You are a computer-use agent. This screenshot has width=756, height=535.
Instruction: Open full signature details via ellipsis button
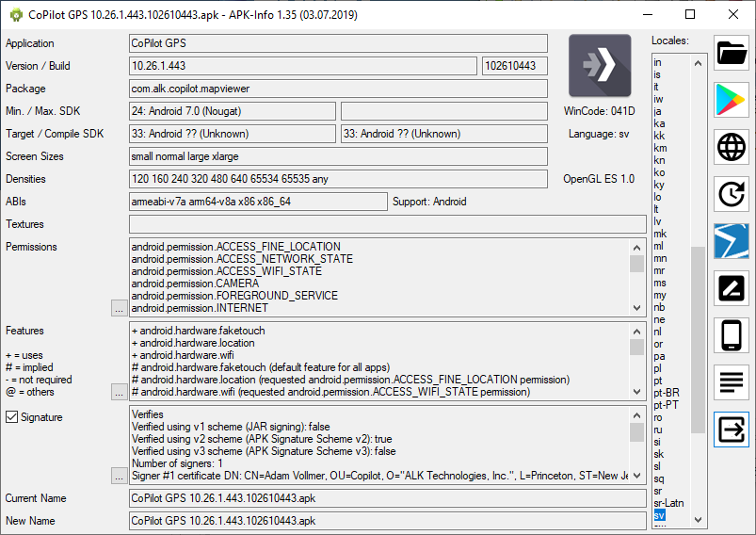[119, 475]
